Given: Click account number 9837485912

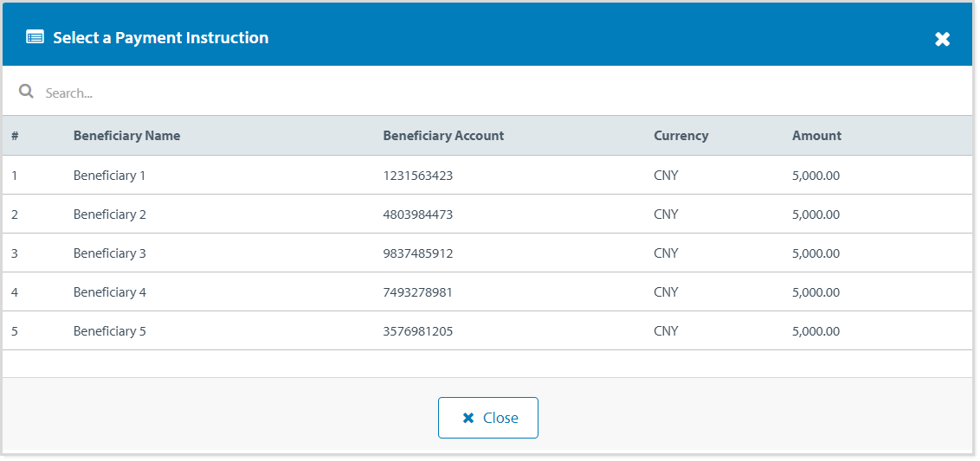Looking at the screenshot, I should (x=418, y=253).
